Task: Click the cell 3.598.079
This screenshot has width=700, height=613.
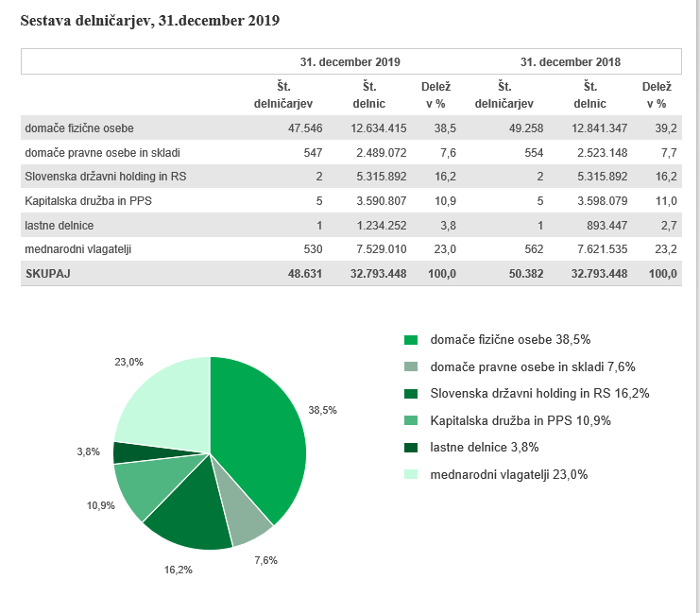Action: pyautogui.click(x=603, y=201)
